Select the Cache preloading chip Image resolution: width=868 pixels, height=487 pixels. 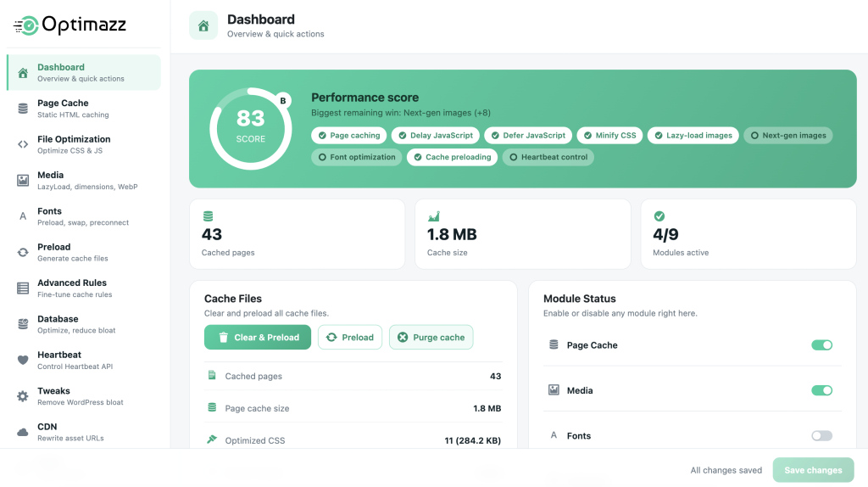click(453, 157)
